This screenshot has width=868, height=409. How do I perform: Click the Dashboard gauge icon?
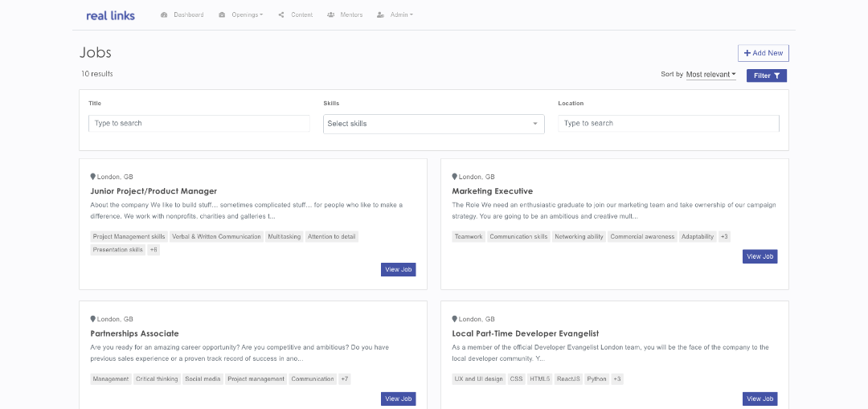pos(164,15)
